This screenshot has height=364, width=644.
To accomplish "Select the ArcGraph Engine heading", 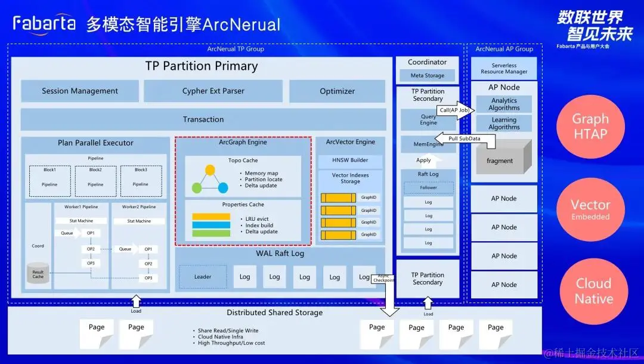I will (243, 142).
